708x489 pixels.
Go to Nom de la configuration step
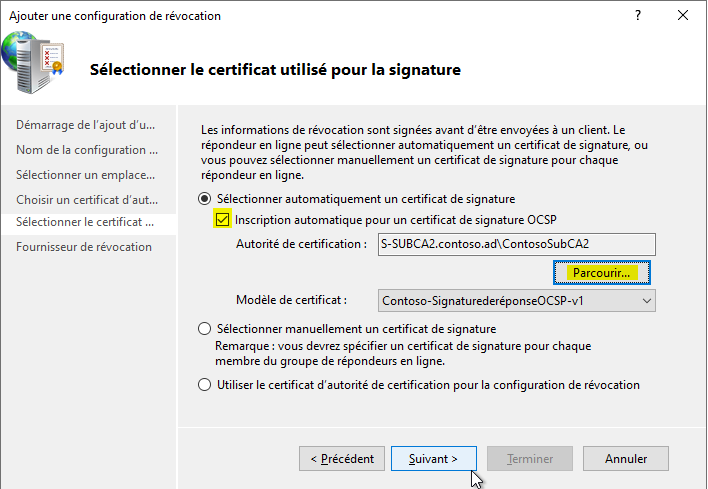click(87, 150)
